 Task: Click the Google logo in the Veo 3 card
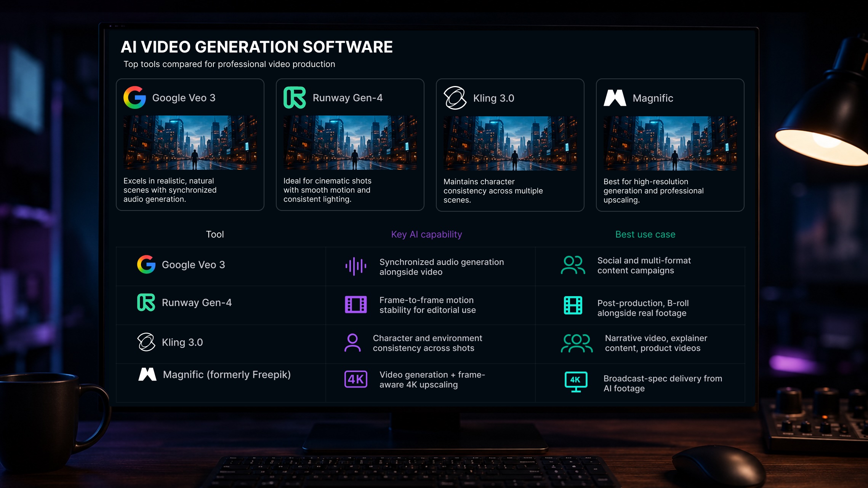(x=135, y=97)
